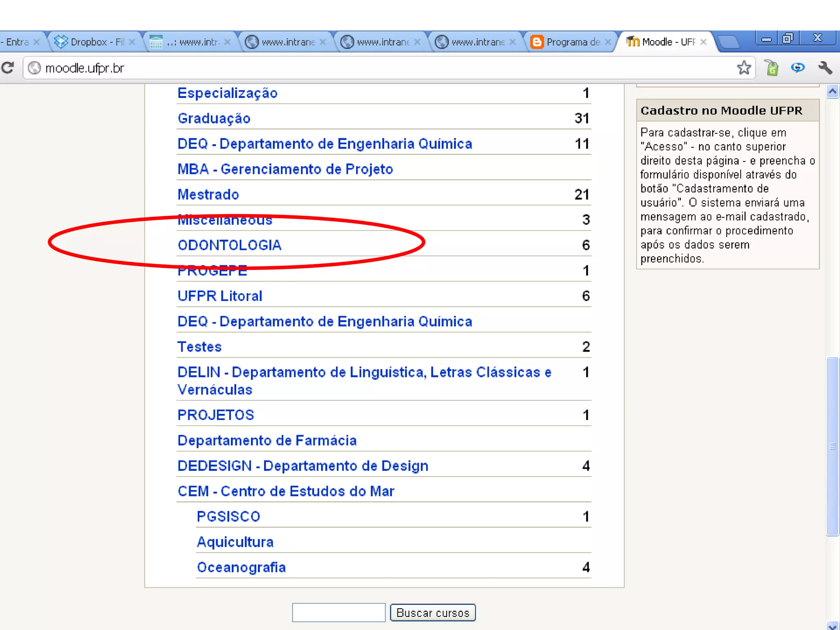The height and width of the screenshot is (630, 840).
Task: Open the Oceanografia subcategory
Action: 241,568
